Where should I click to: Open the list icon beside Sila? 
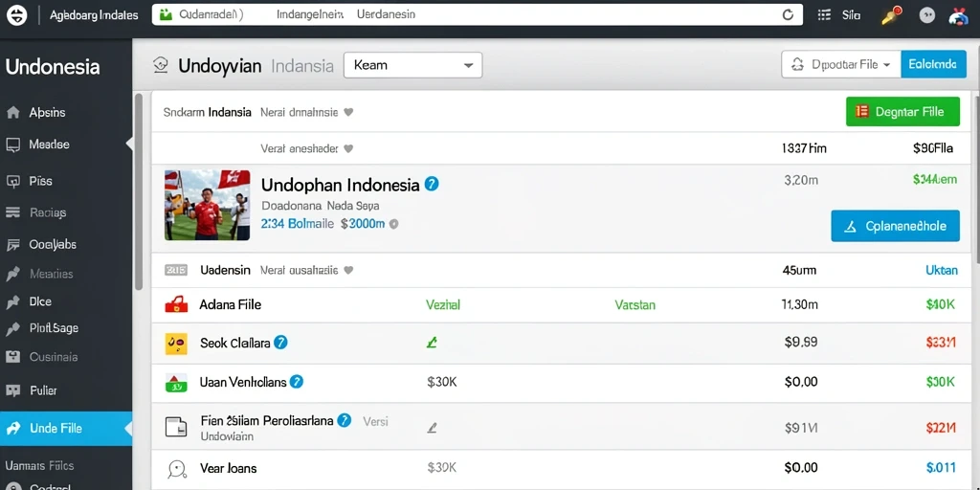click(824, 15)
